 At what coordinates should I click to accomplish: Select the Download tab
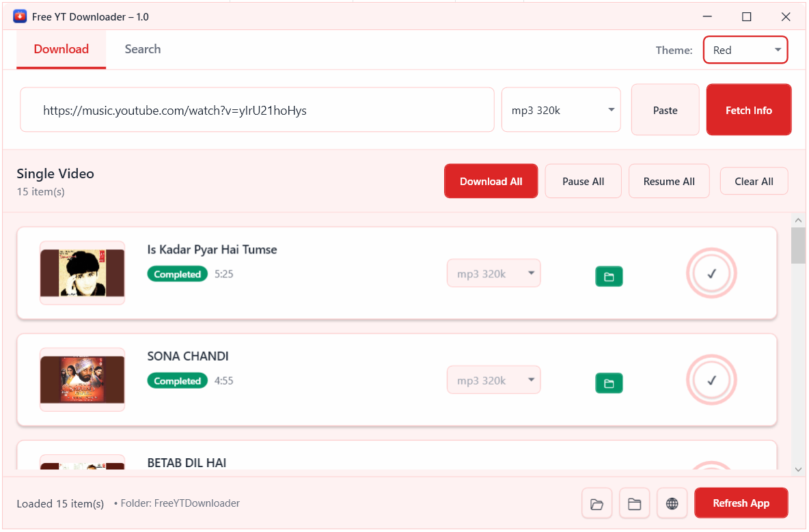[x=61, y=49]
